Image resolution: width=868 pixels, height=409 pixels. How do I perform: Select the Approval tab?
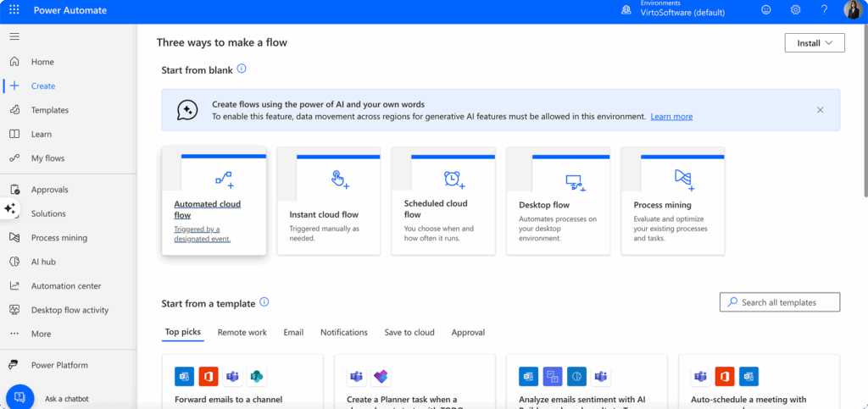click(x=468, y=332)
